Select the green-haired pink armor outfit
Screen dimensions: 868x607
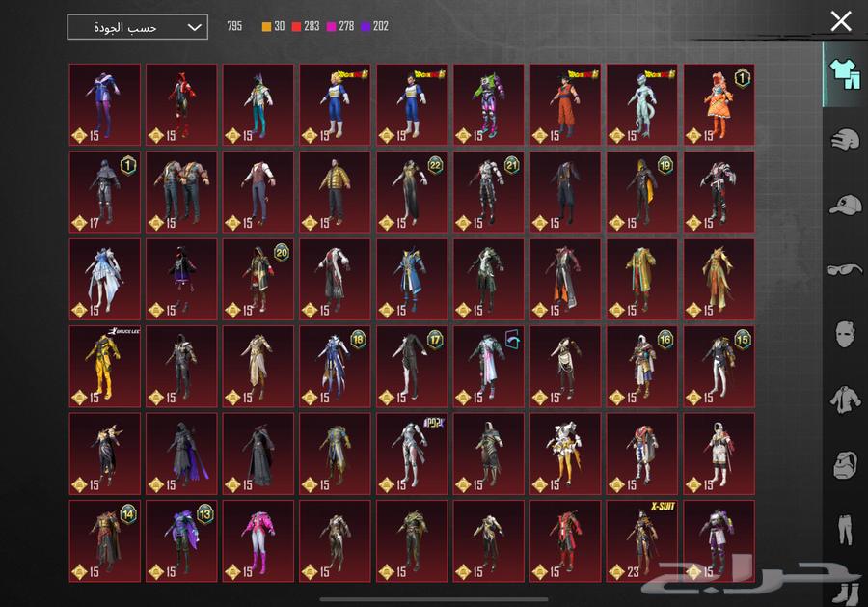488,104
